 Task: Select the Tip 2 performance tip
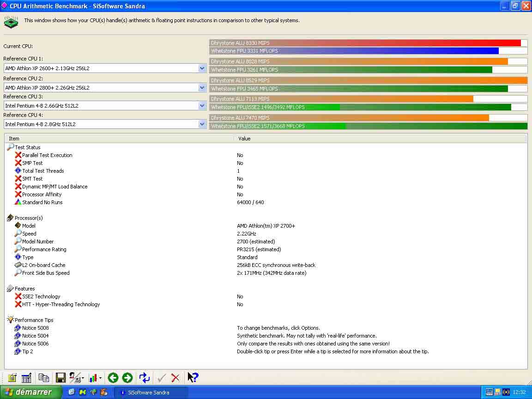pyautogui.click(x=27, y=351)
